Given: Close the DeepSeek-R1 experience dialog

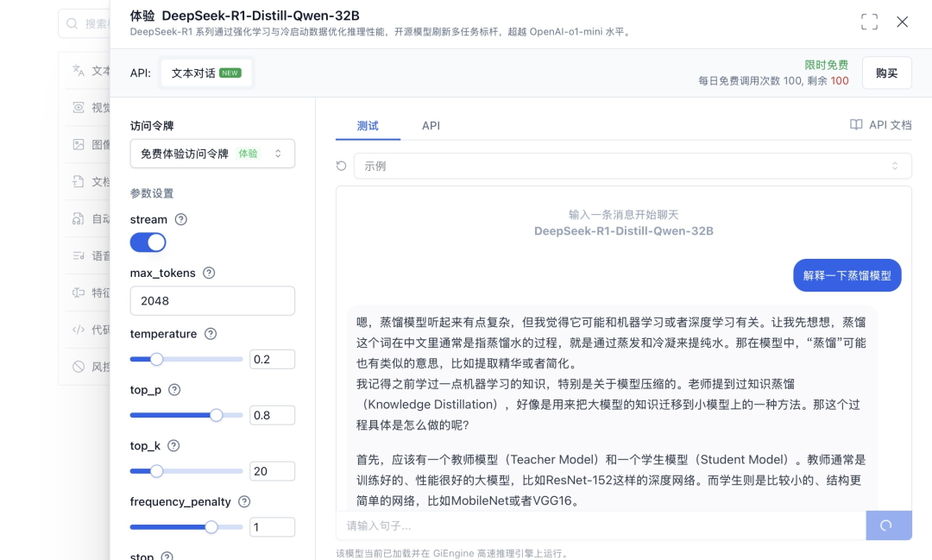Looking at the screenshot, I should point(903,22).
